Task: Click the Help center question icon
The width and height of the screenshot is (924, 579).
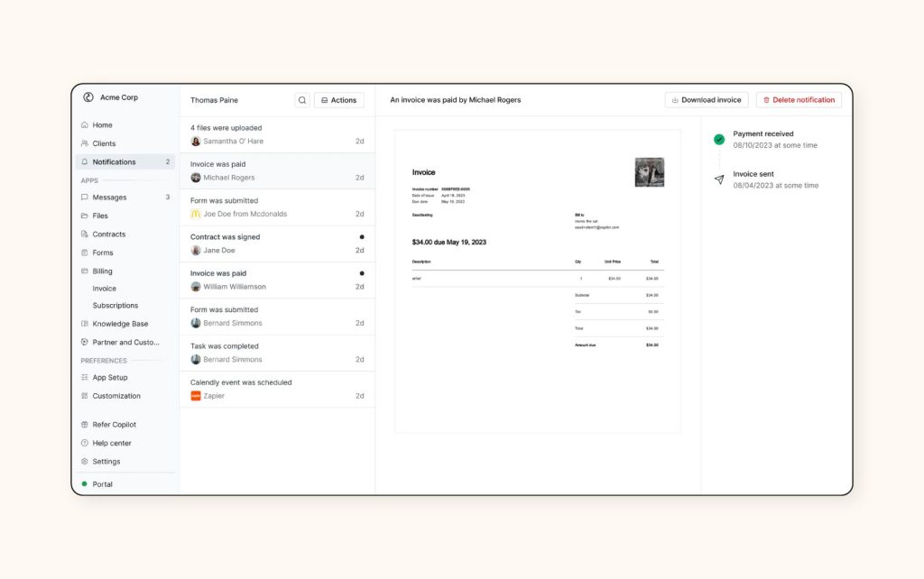Action: (85, 443)
